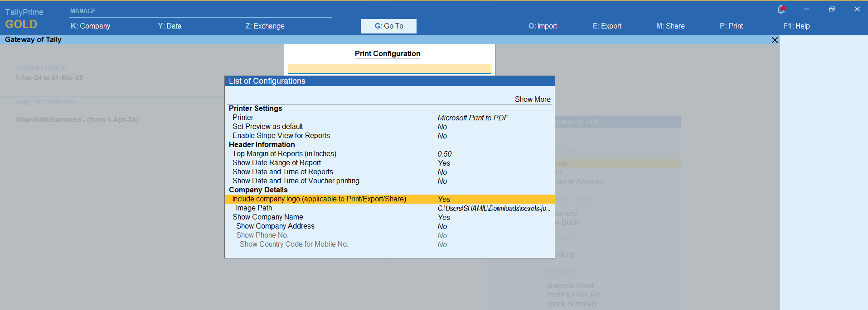Image resolution: width=868 pixels, height=310 pixels.
Task: Minimize the TallyPrime window
Action: tap(806, 9)
